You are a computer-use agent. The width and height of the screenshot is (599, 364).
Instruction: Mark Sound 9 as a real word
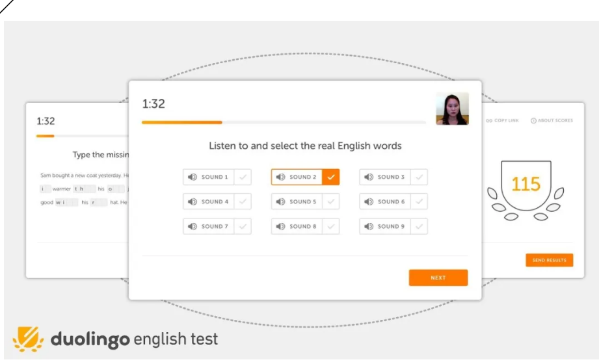point(419,226)
